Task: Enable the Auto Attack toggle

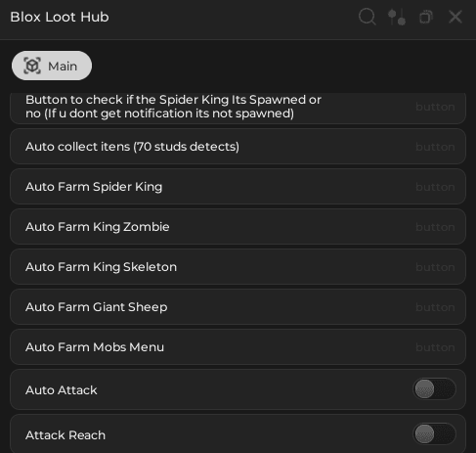Action: coord(434,388)
